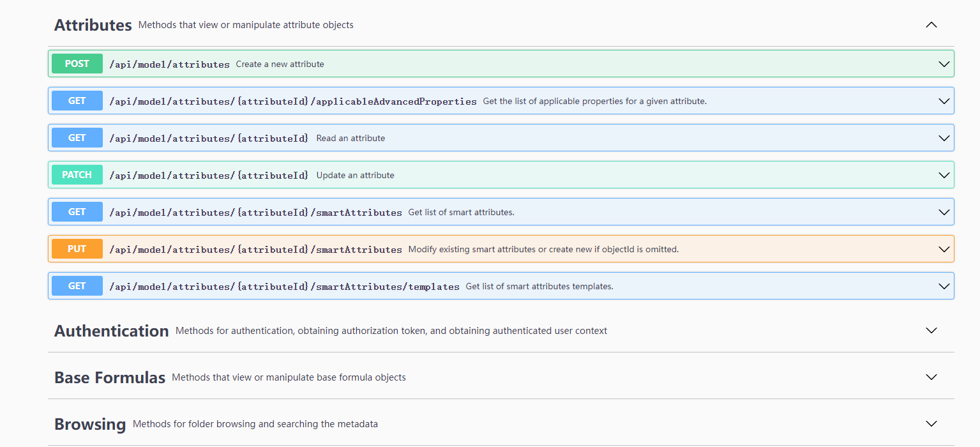The image size is (980, 447).
Task: Click the POST method badge
Action: 77,64
